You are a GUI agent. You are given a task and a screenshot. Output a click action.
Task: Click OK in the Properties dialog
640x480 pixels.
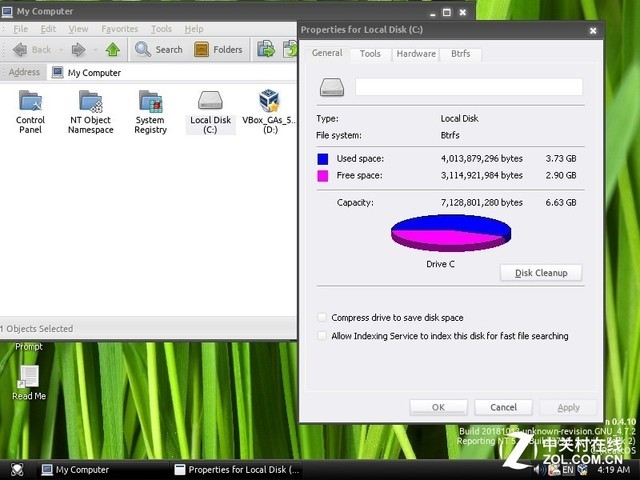tap(438, 407)
